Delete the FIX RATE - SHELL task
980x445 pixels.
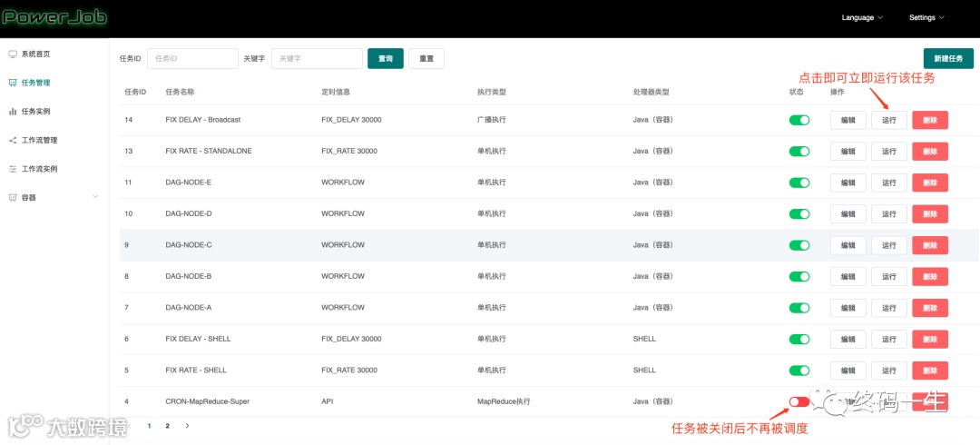(930, 371)
